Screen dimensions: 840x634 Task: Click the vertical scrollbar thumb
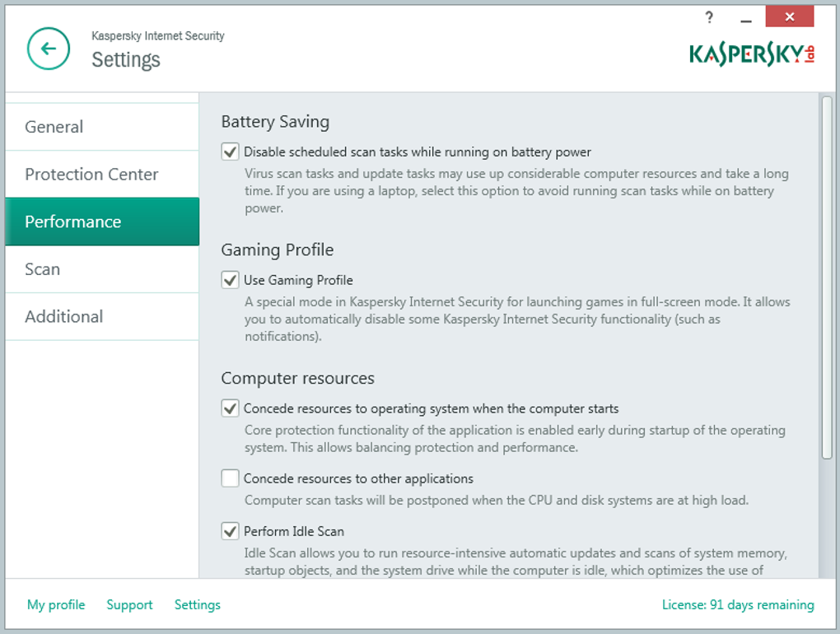827,277
